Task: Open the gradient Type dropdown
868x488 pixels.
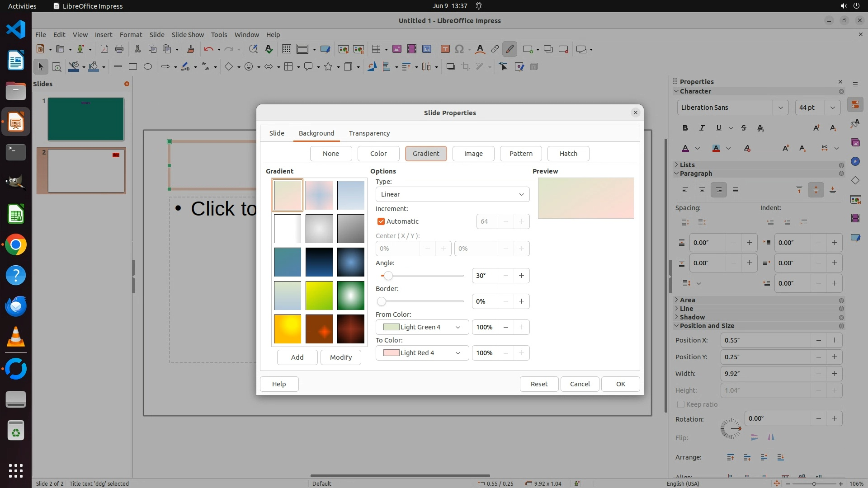Action: (x=452, y=194)
